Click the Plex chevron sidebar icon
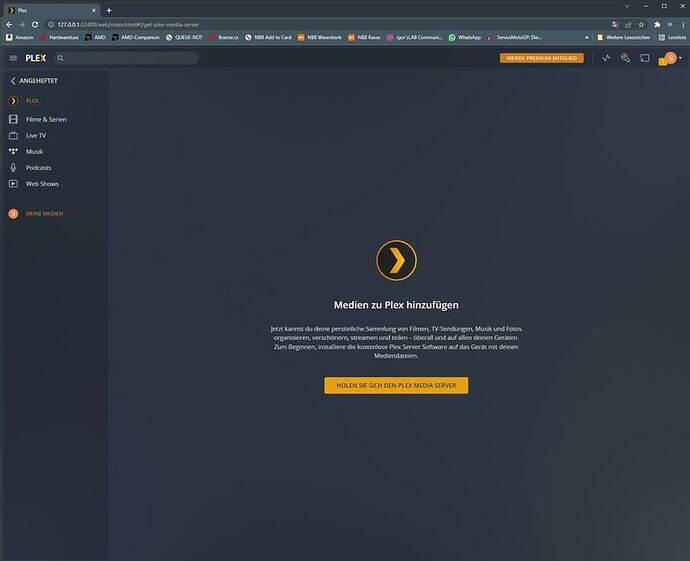Screen dimensions: 690x561 click(x=13, y=101)
